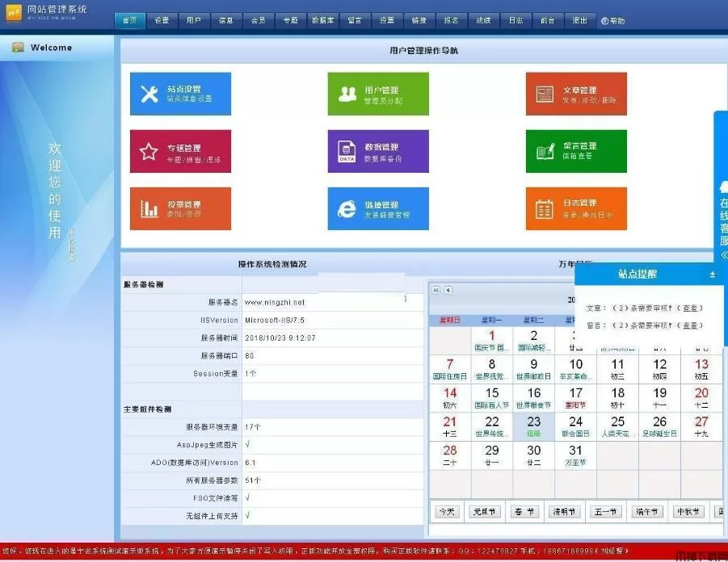This screenshot has height=562, width=728.
Task: Open the 留言 menu tab
Action: pyautogui.click(x=355, y=20)
